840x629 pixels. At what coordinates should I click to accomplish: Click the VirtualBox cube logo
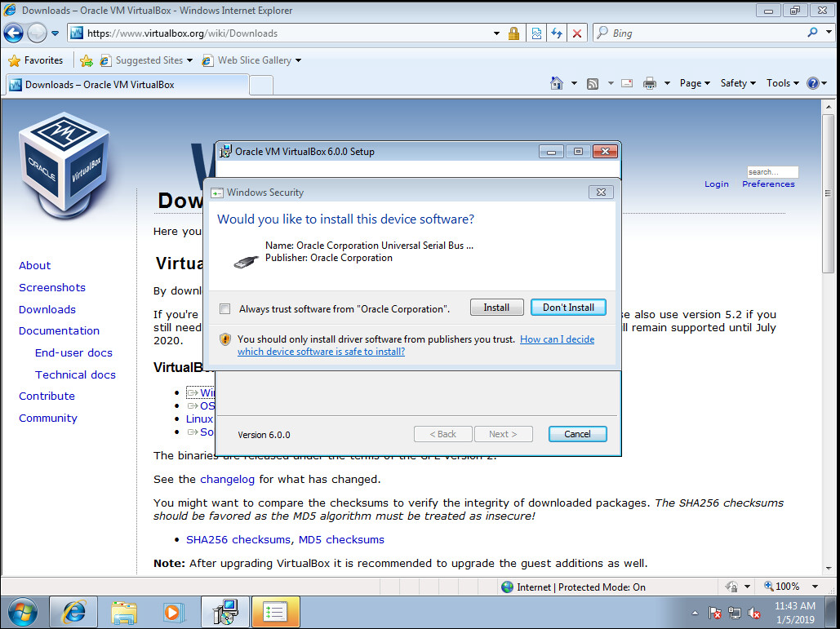point(64,165)
